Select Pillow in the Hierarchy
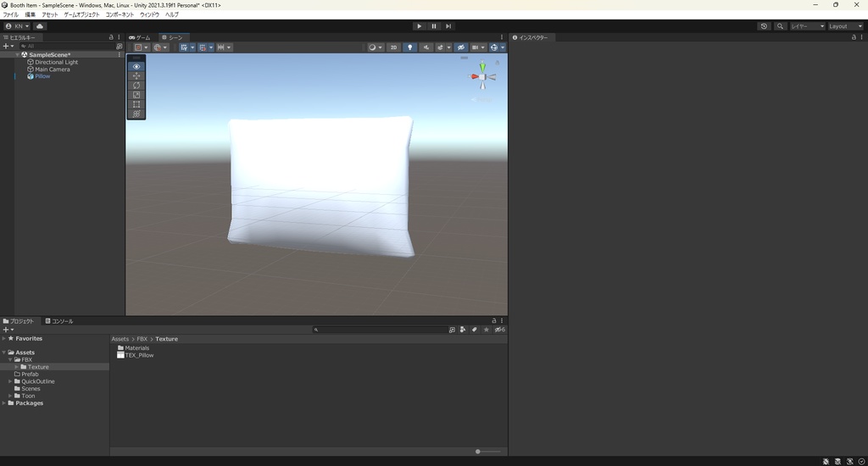Screen dimensions: 868x466 tap(42, 76)
